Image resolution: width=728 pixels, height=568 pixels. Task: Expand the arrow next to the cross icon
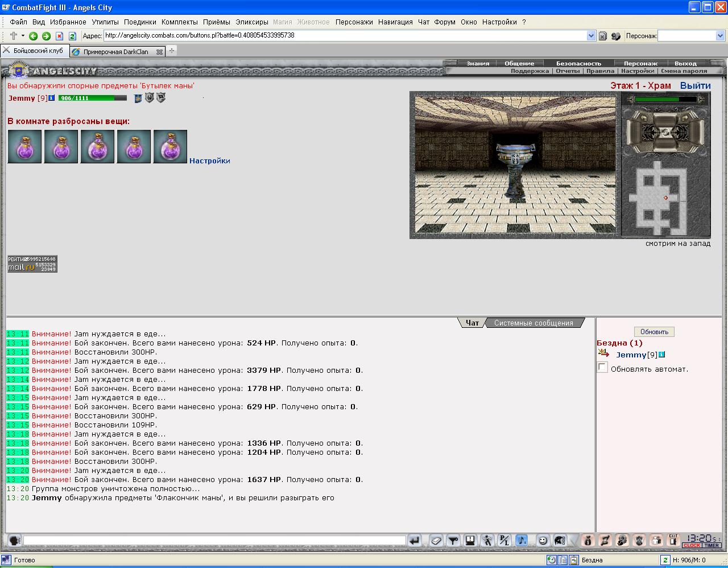23,36
